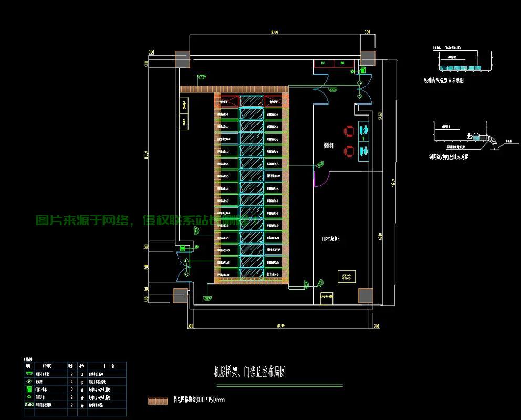
Task: Click the larger yellow equipment box in the UPS room
Action: click(x=347, y=277)
